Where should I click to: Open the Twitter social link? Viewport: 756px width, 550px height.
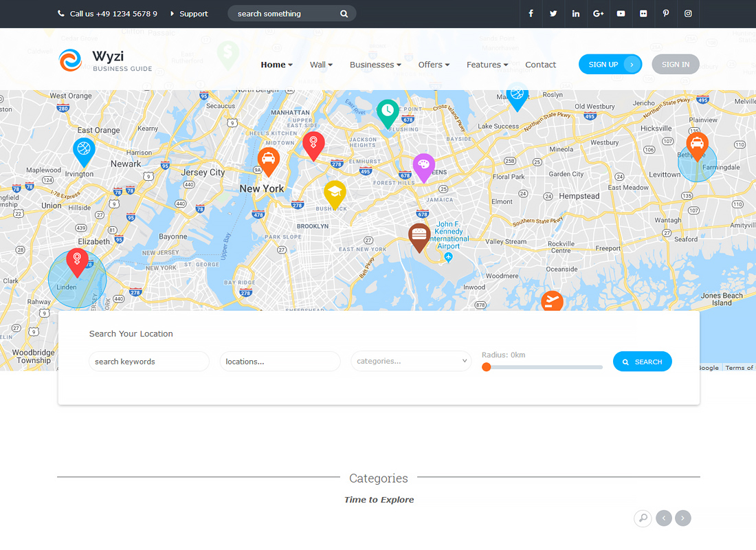(x=553, y=14)
